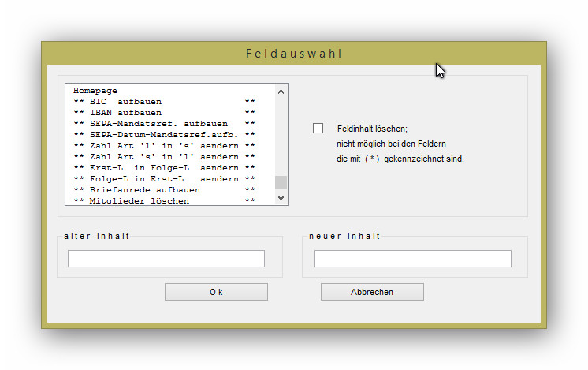Screen dimensions: 588x370
Task: Click the field list scrollbar thumb
Action: 281,182
